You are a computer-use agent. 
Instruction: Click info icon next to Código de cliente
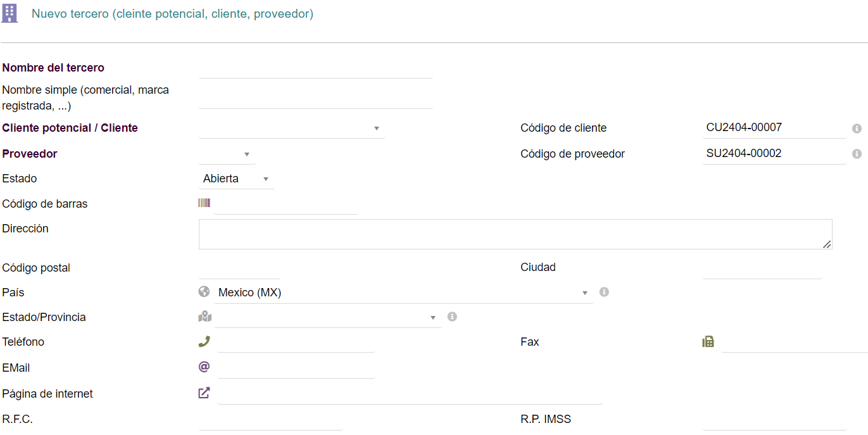[857, 129]
